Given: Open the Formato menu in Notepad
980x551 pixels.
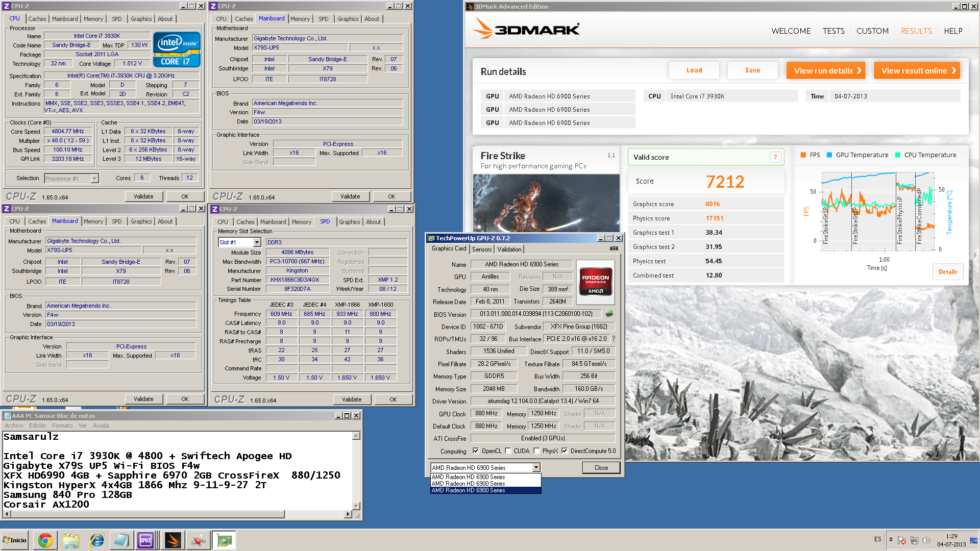Looking at the screenshot, I should tap(62, 425).
